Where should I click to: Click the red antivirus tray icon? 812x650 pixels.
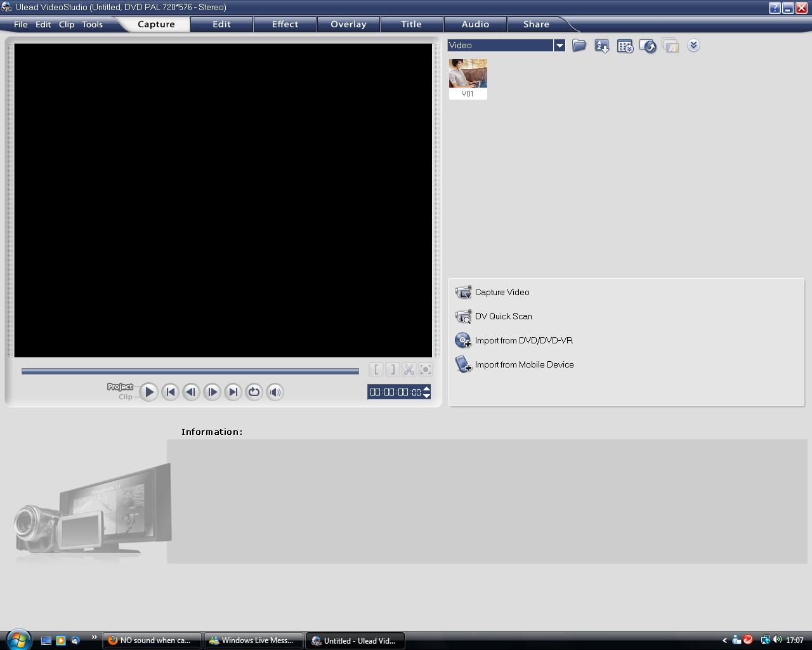click(x=748, y=640)
